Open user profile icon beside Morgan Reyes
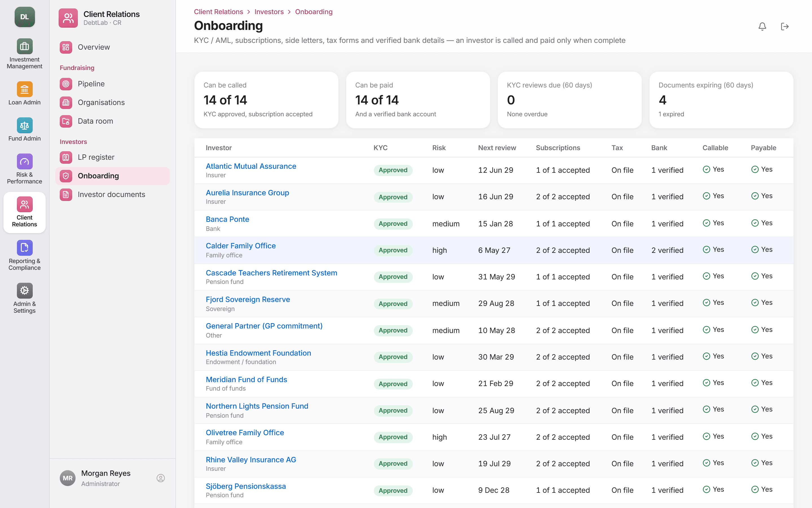 tap(161, 478)
